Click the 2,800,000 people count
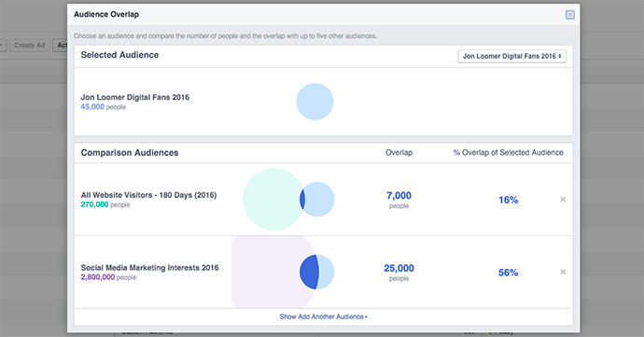This screenshot has height=337, width=644. [108, 277]
